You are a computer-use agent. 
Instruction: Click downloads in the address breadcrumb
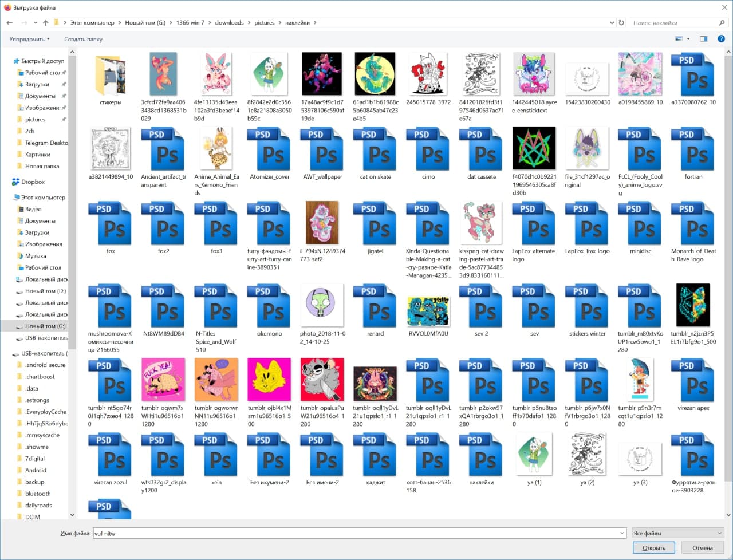tap(229, 23)
